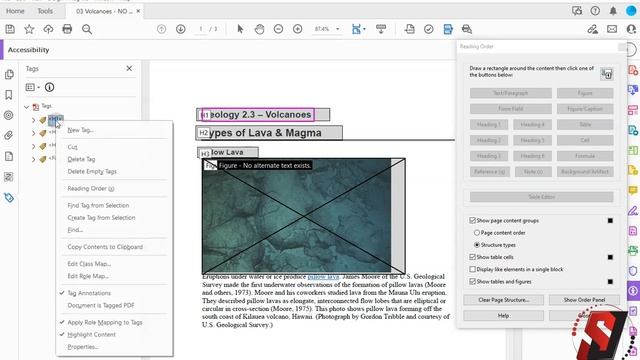The width and height of the screenshot is (640, 360).
Task: Open the help question mark icon
Action: [x=595, y=11]
